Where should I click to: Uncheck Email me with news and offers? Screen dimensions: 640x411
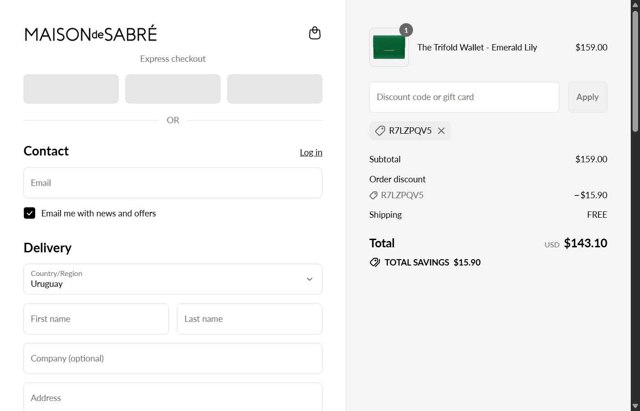click(x=29, y=213)
